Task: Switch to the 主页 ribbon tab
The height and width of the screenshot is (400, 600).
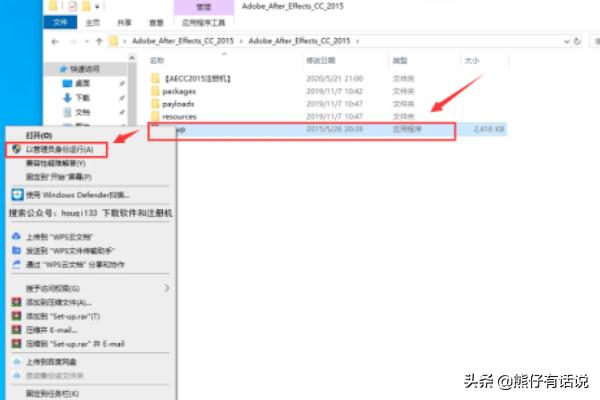Action: tap(92, 23)
